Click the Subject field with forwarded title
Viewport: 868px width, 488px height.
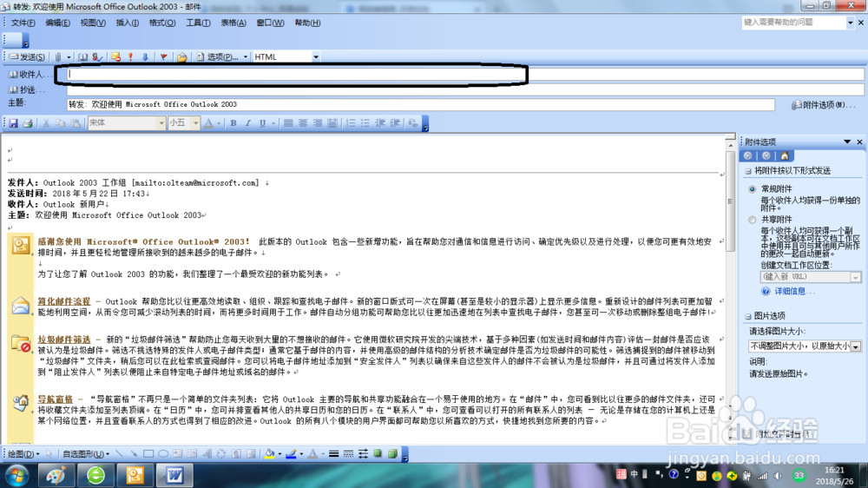point(421,104)
